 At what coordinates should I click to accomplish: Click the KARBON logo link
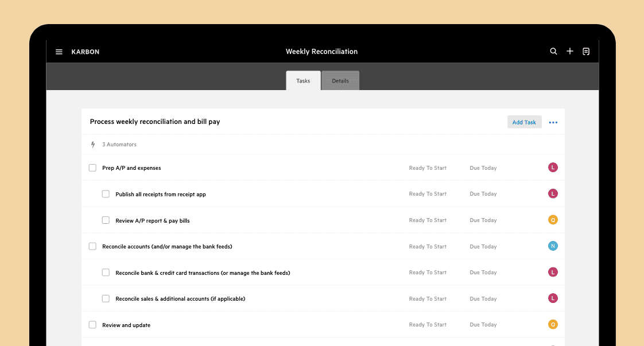86,52
